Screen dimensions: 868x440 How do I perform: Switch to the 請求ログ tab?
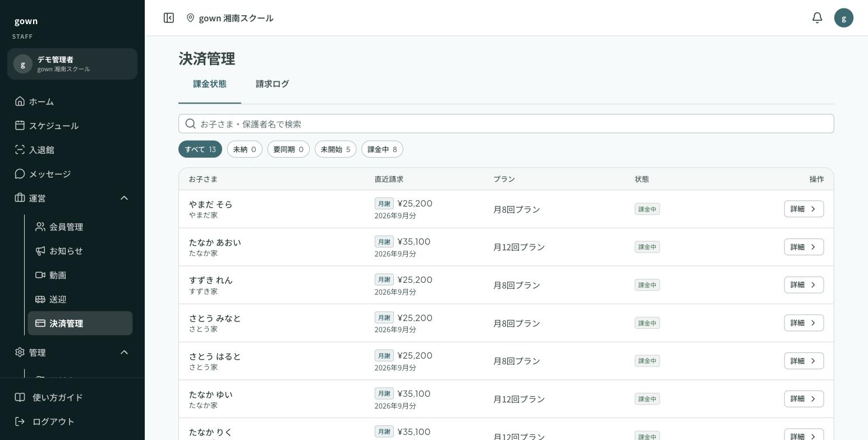click(x=272, y=84)
